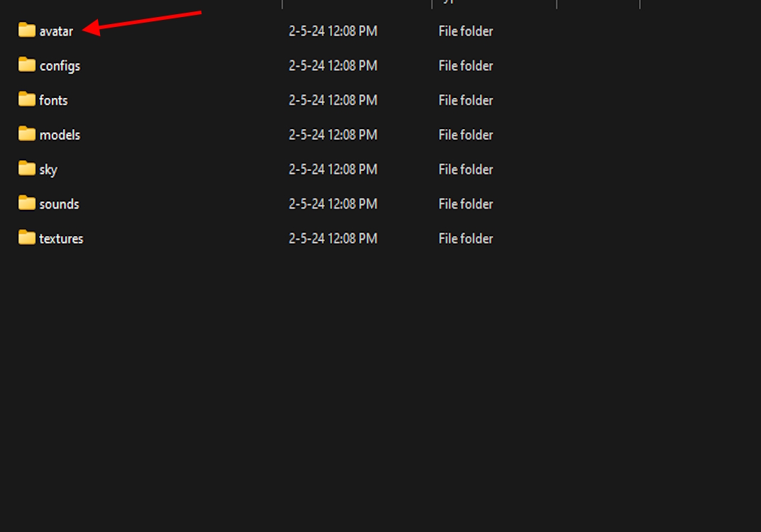This screenshot has width=761, height=532.
Task: Click the File folder type in sounds row
Action: tap(465, 204)
